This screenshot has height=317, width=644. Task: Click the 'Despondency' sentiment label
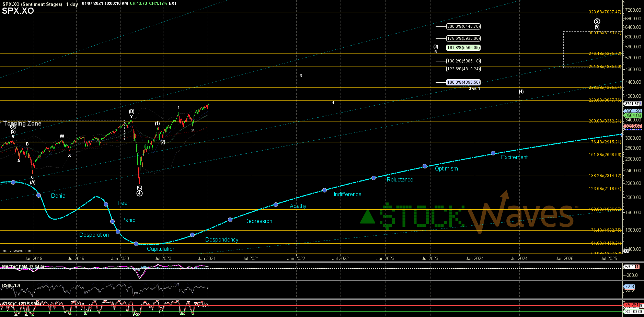click(221, 240)
